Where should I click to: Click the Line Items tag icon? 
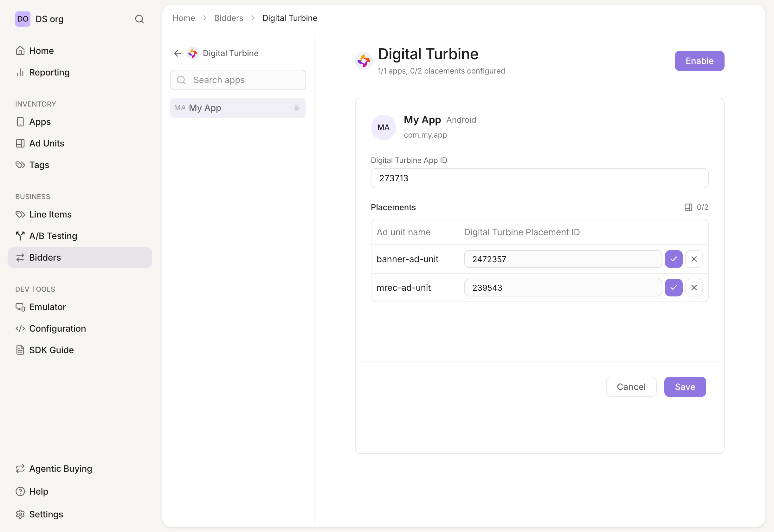click(x=20, y=214)
